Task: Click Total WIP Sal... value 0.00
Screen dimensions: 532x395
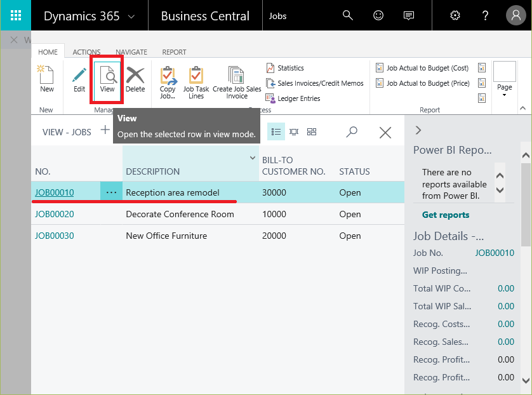Action: (x=505, y=306)
